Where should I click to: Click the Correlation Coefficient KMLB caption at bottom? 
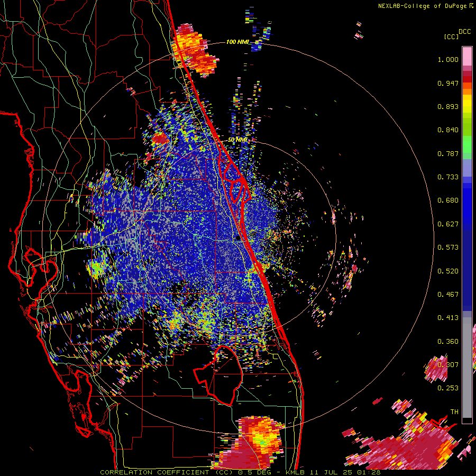pyautogui.click(x=240, y=472)
